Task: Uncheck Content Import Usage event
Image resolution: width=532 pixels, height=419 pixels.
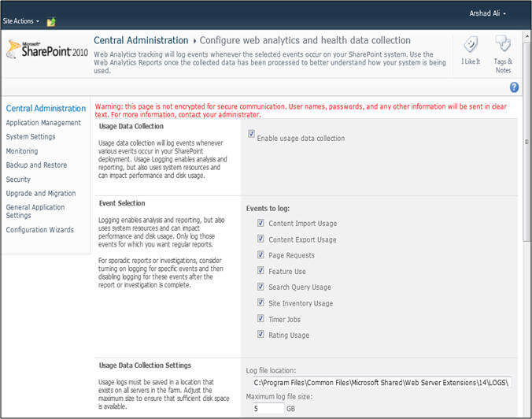Action: pos(260,223)
